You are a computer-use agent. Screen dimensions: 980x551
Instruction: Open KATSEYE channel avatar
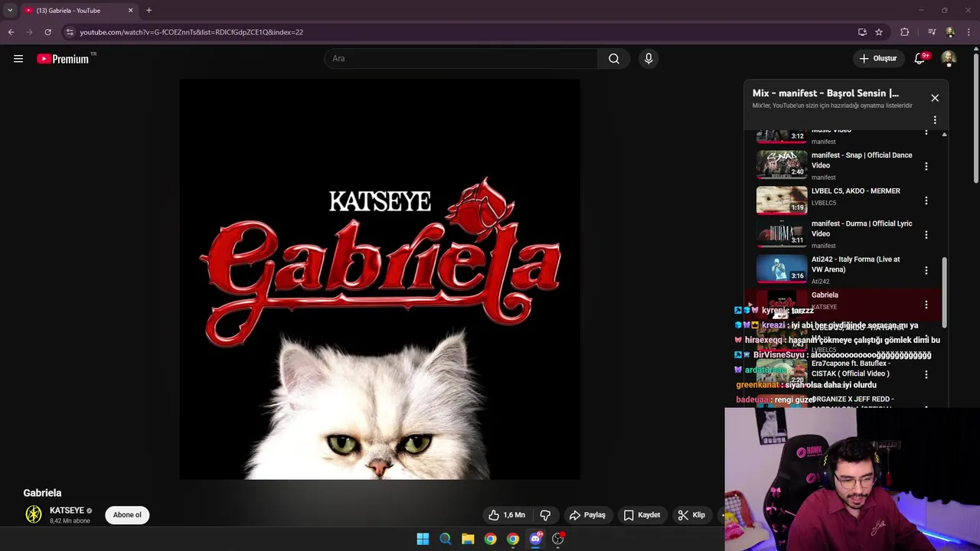[34, 515]
